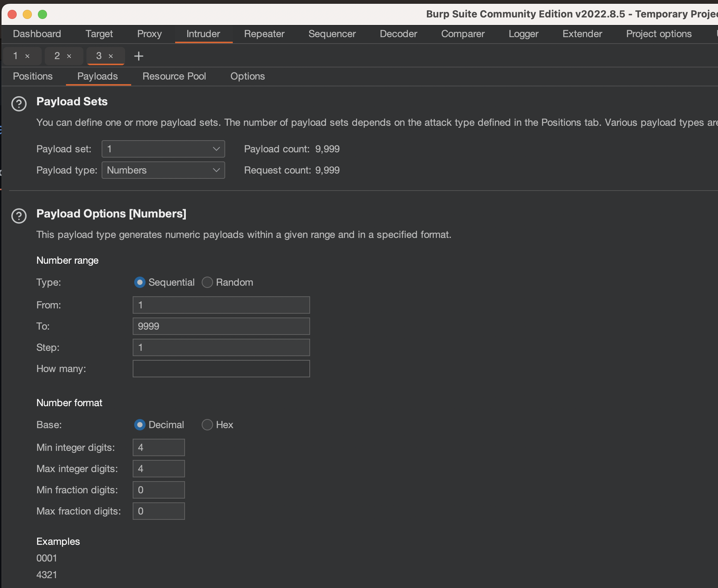
Task: Go to Sequencer tab
Action: [332, 34]
